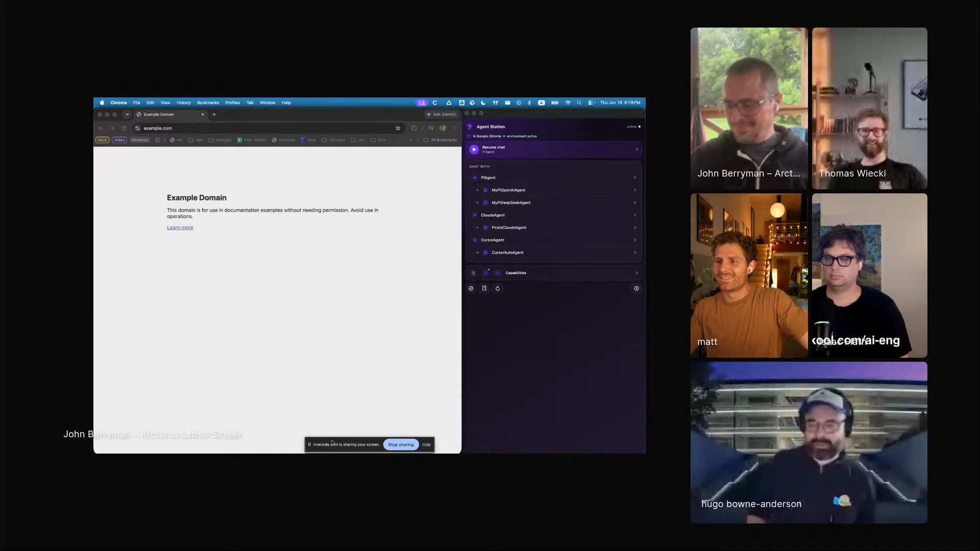The height and width of the screenshot is (551, 980).
Task: Click the Resume chat play icon
Action: [x=474, y=149]
